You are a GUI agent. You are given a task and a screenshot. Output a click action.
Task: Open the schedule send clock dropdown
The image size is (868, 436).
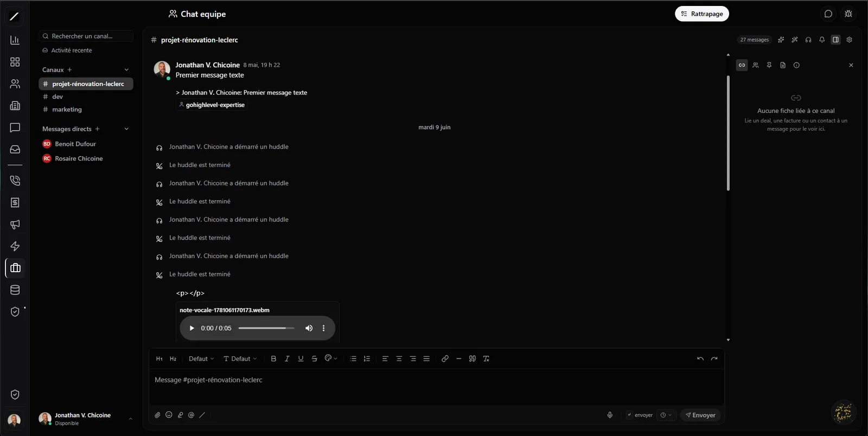pyautogui.click(x=666, y=415)
